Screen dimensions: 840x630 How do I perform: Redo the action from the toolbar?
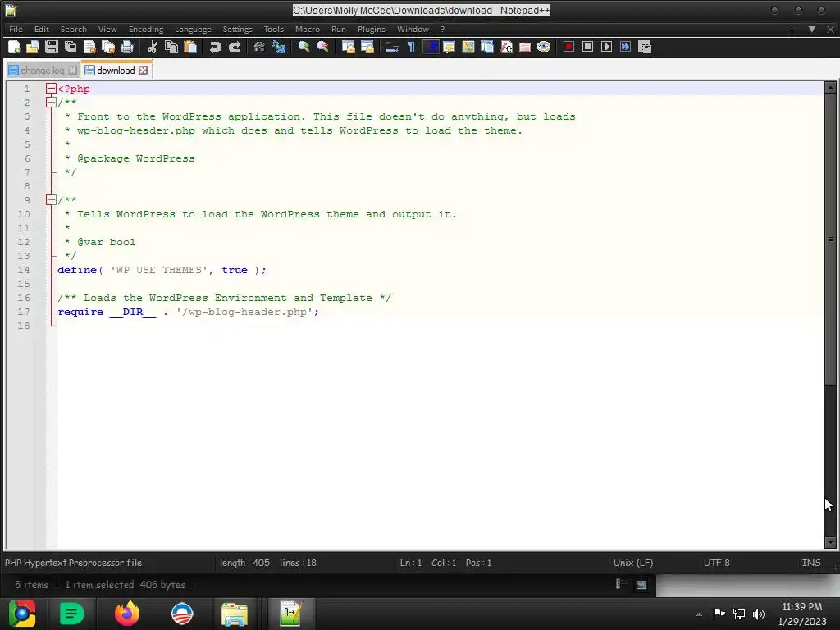coord(234,47)
